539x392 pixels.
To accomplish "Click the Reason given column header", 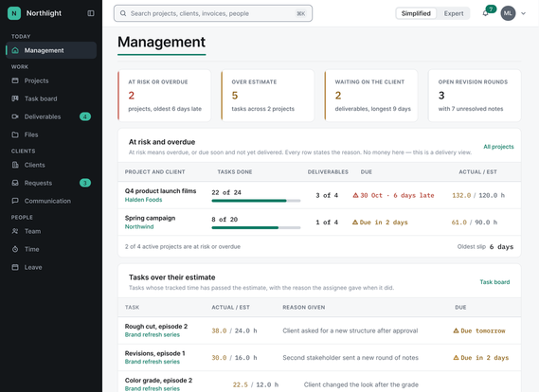I will point(304,307).
